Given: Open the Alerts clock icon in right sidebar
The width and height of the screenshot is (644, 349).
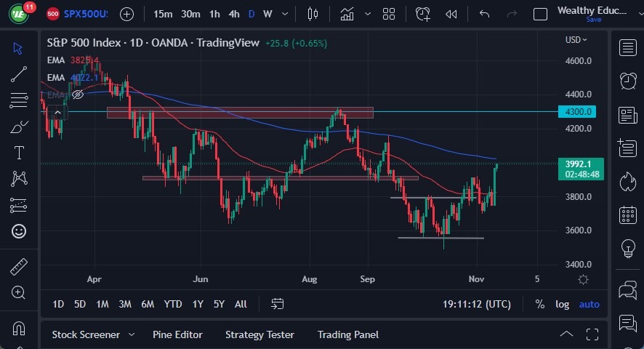Looking at the screenshot, I should pyautogui.click(x=628, y=81).
